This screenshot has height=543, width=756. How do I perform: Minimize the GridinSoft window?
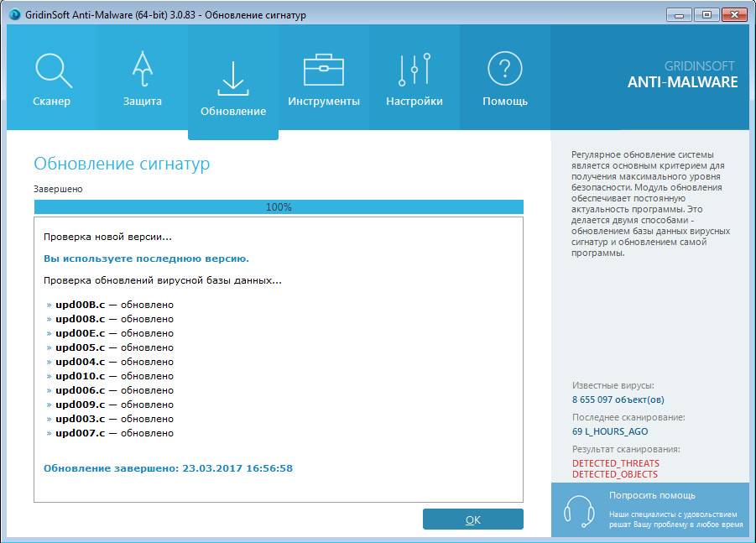point(679,14)
